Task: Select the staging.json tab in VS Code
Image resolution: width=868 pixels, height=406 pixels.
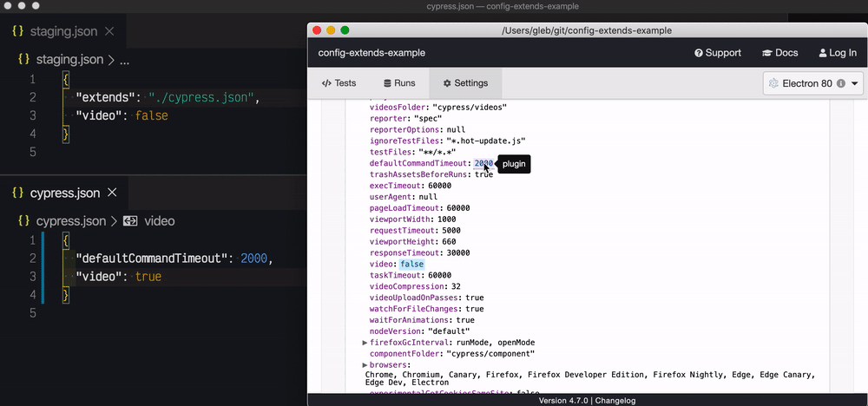Action: pyautogui.click(x=63, y=31)
